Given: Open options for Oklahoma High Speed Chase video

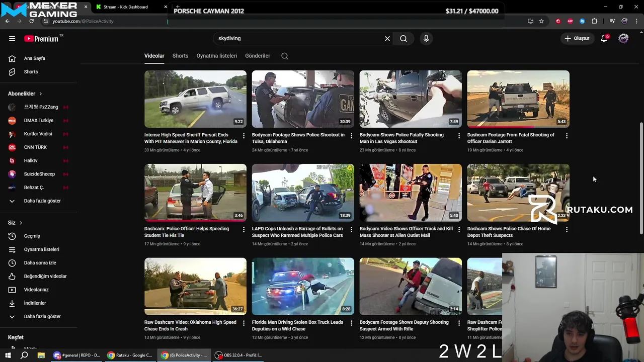Looking at the screenshot, I should pos(244,323).
